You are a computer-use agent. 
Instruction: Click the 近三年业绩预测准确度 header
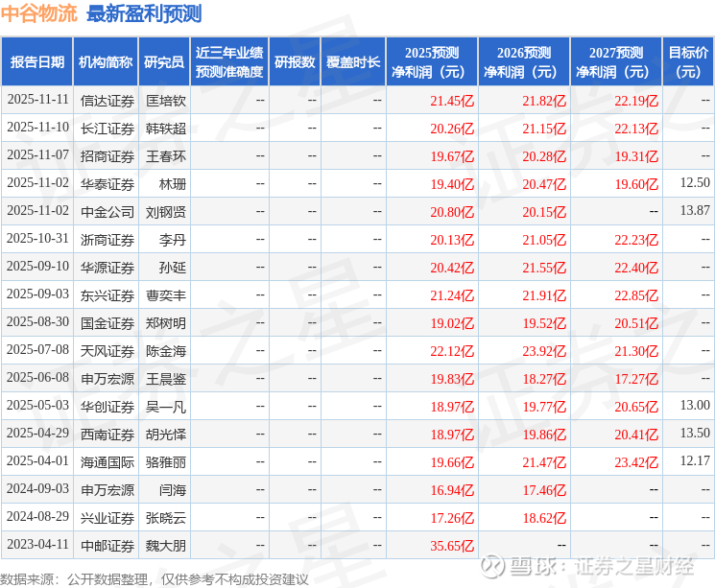[x=229, y=62]
